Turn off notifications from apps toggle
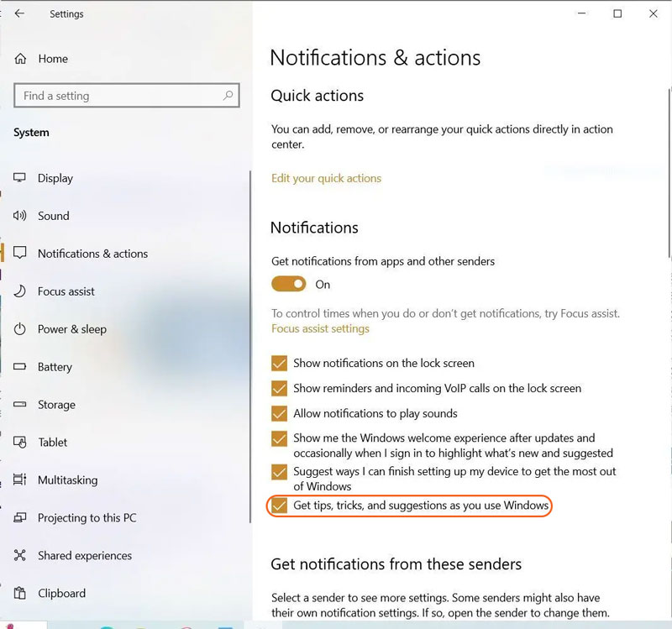Screen dimensions: 672x629 (288, 284)
